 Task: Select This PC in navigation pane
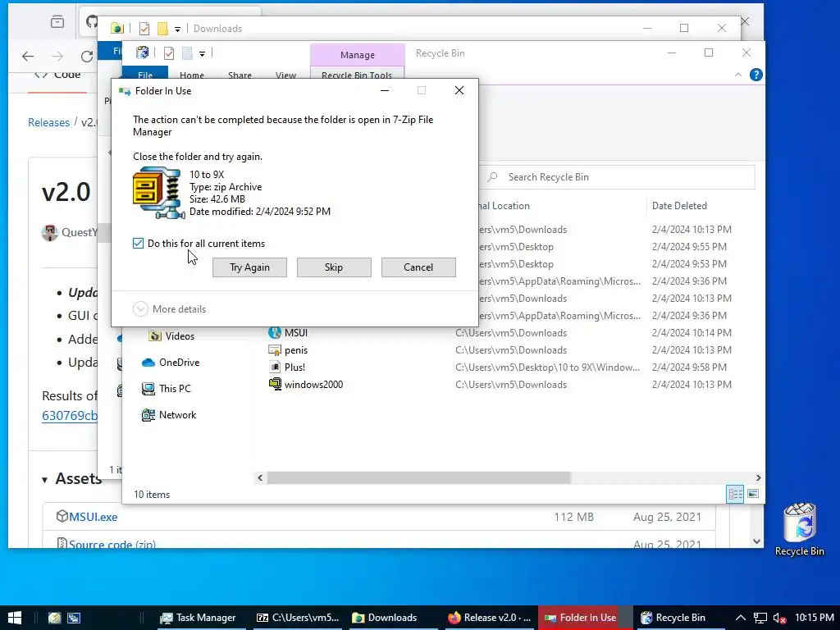pyautogui.click(x=175, y=389)
